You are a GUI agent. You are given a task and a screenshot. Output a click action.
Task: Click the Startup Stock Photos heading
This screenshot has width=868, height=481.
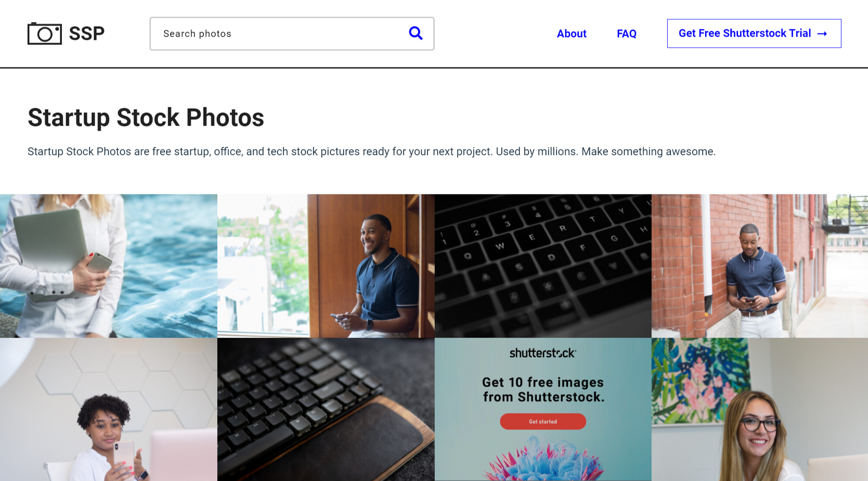pos(146,117)
